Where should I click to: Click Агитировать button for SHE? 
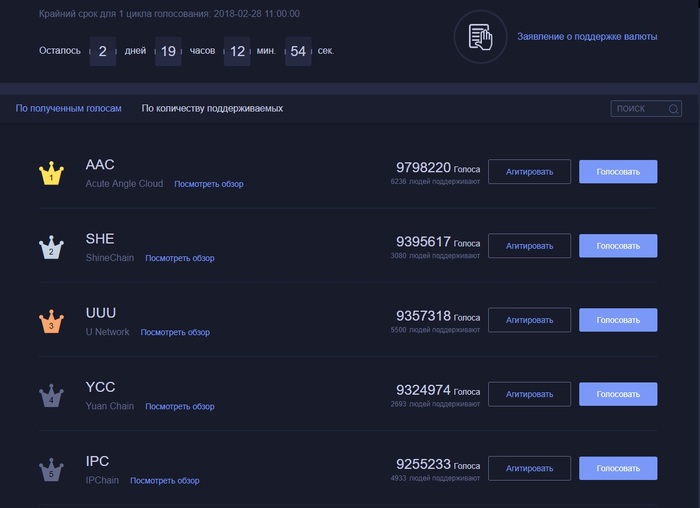coord(529,246)
